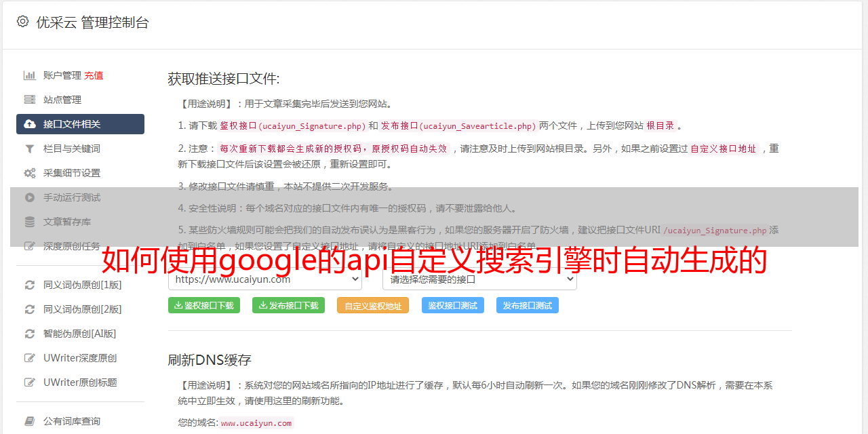Click the refresh icon beside 智能伪原创[AI版]
Image resolution: width=868 pixels, height=434 pixels.
click(x=30, y=334)
